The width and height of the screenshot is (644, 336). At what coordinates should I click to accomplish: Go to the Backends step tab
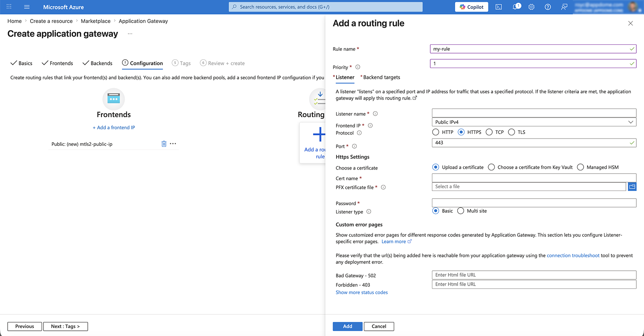pyautogui.click(x=97, y=63)
